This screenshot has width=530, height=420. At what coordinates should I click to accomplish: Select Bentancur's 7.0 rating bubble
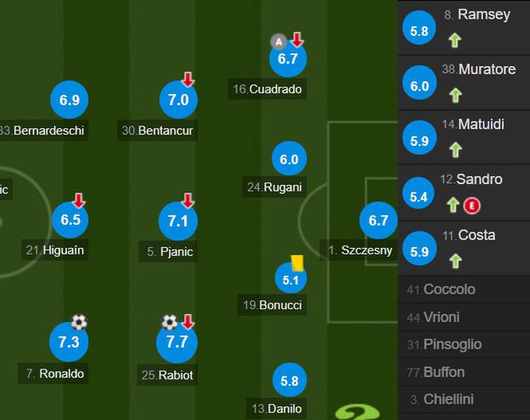[178, 99]
